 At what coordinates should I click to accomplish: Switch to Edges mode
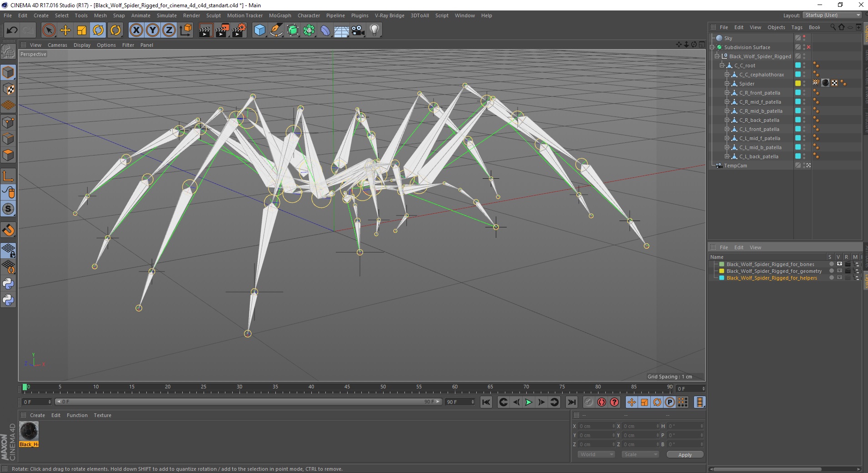point(8,139)
